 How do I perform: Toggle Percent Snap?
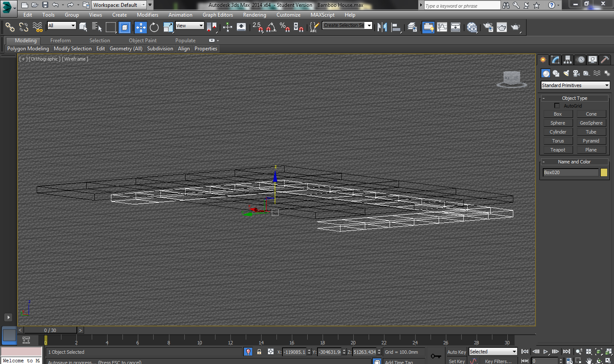(285, 27)
